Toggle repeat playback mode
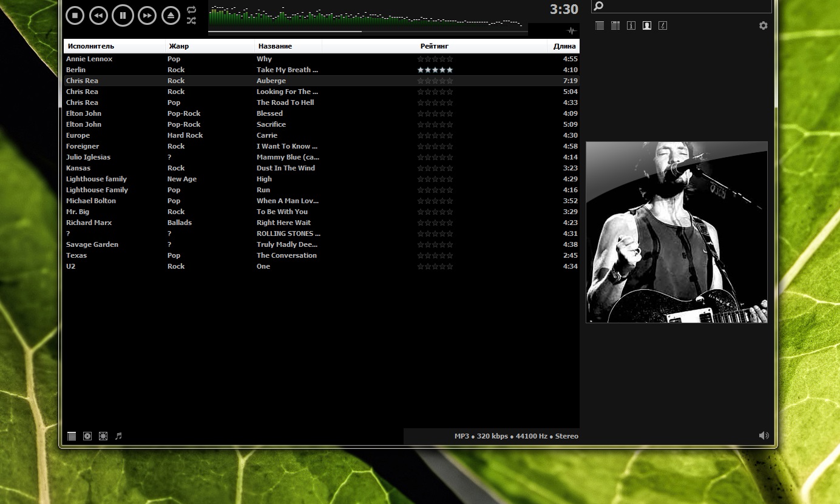The width and height of the screenshot is (840, 504). 192,10
